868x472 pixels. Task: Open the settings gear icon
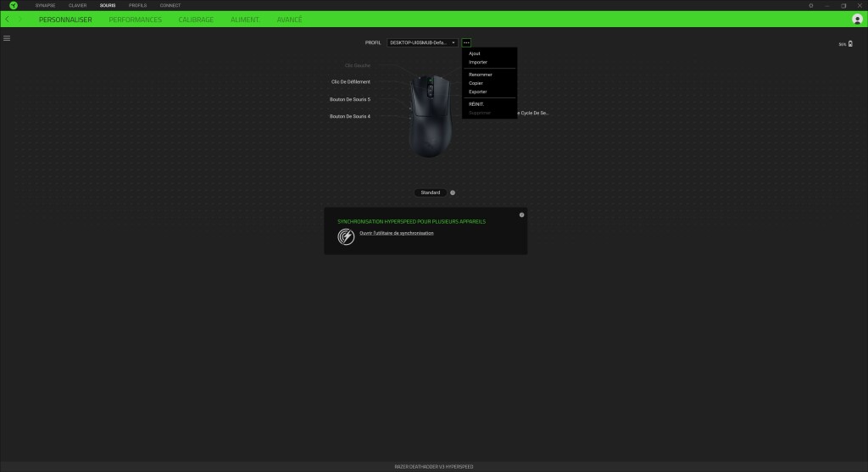click(x=811, y=6)
